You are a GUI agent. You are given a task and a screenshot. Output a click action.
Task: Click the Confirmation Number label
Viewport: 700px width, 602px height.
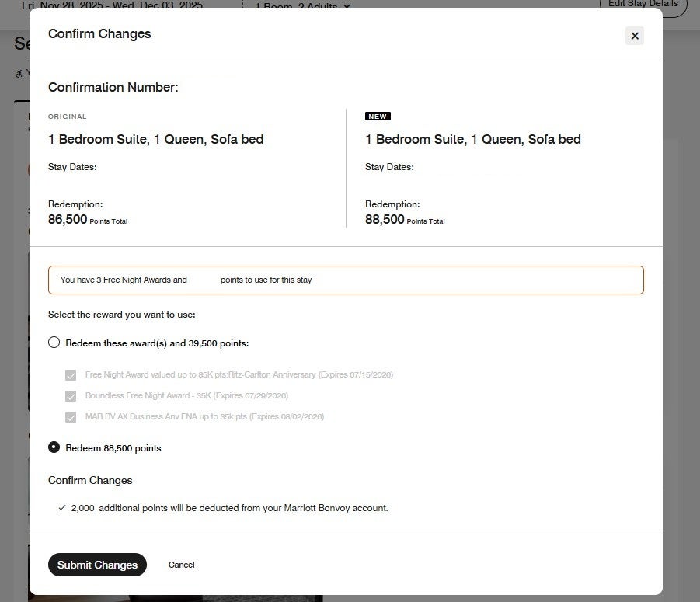pyautogui.click(x=113, y=87)
